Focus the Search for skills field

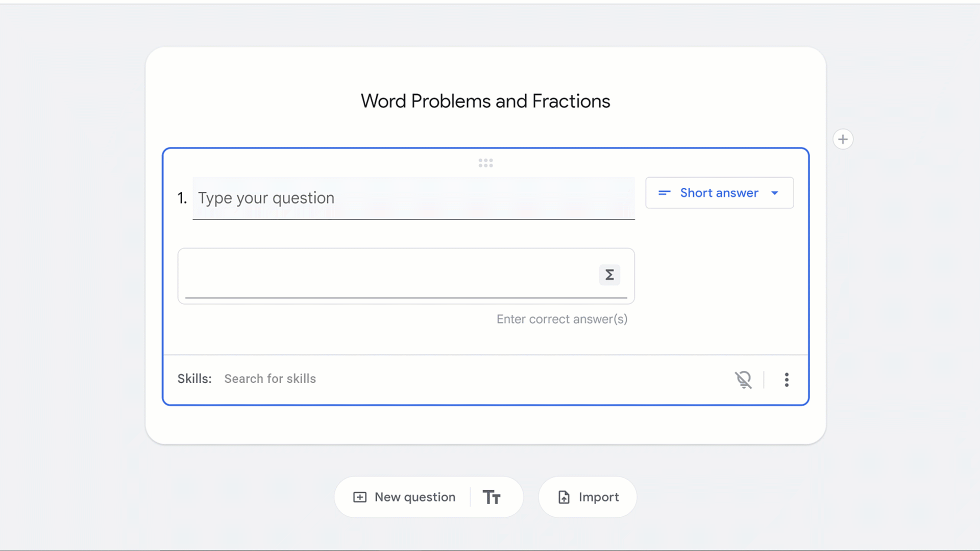[x=270, y=379]
